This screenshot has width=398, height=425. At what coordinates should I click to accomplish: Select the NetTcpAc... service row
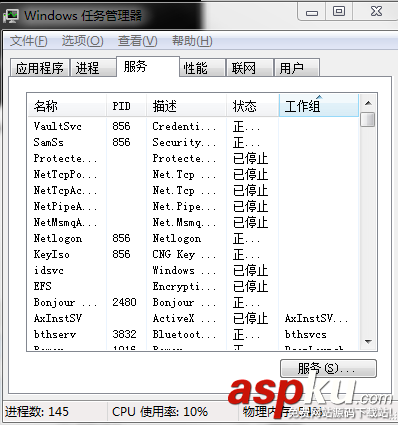coord(193,190)
